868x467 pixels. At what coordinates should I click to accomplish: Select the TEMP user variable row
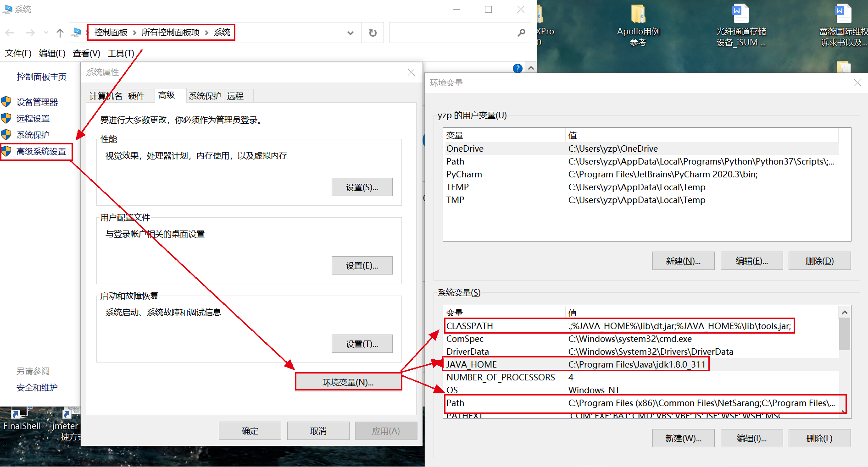(x=641, y=187)
